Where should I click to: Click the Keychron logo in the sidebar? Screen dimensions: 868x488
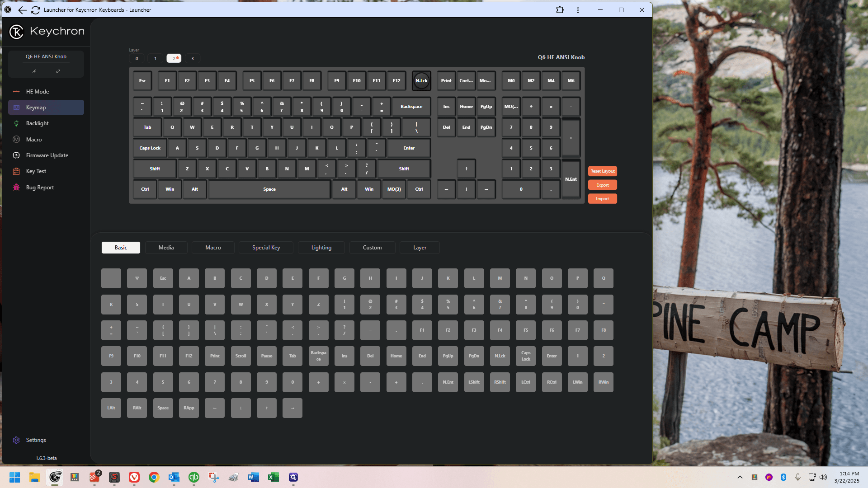(x=47, y=31)
